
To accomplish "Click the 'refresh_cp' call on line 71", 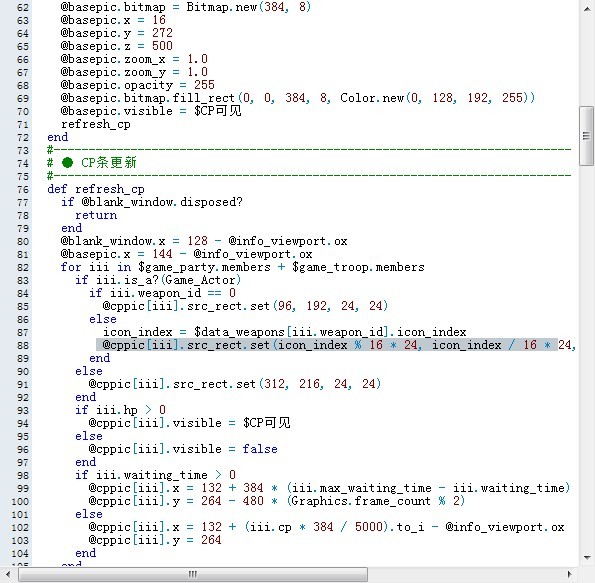I will [96, 124].
